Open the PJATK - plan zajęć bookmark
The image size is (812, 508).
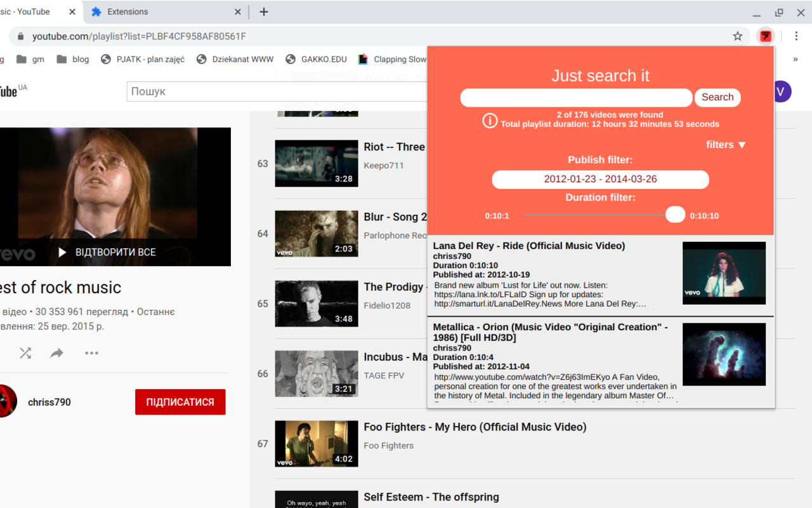[x=143, y=59]
